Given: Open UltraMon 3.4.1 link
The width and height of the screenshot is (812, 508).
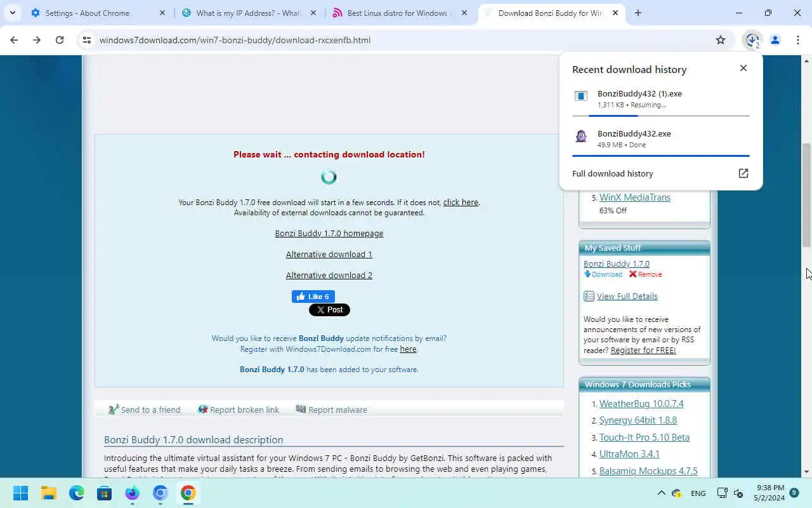Looking at the screenshot, I should click(629, 454).
